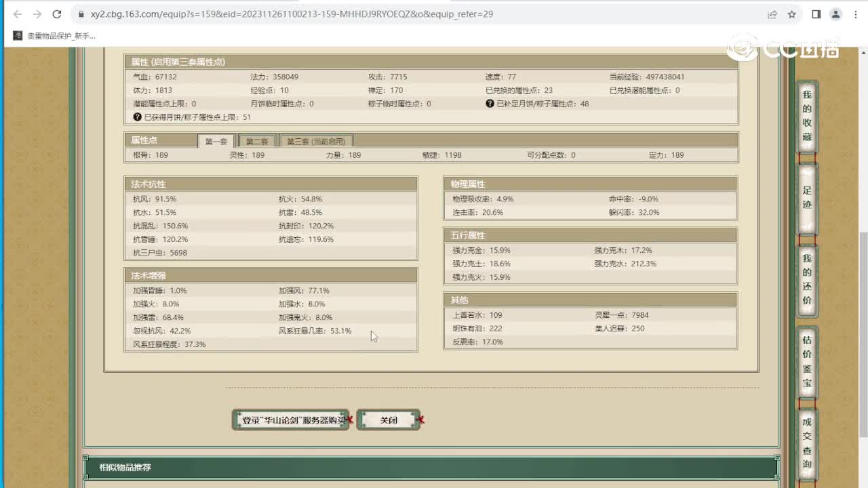Click the 抗封印：120.2% entry

(x=307, y=226)
